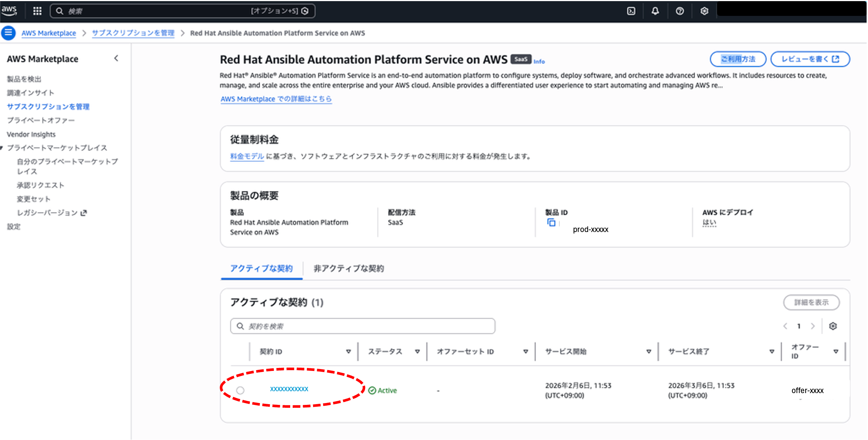Collapse the プライベートマーケットプレイス tree section
This screenshot has height=440, width=868.
2,148
